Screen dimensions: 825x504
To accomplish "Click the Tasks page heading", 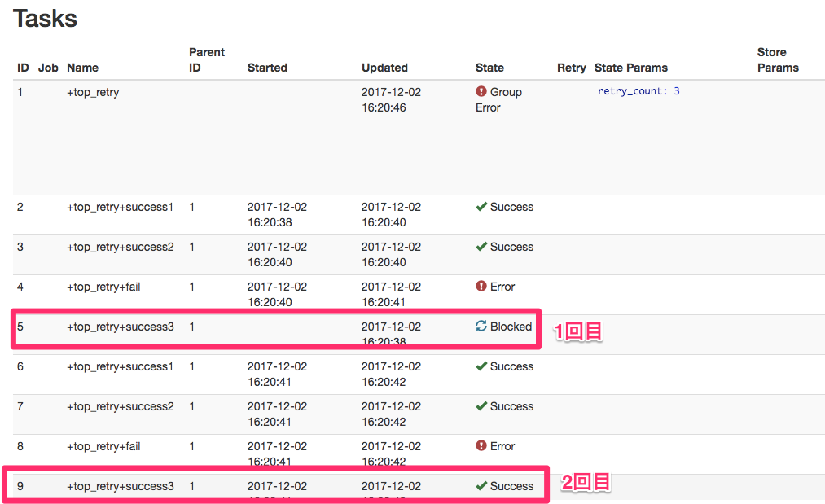I will (45, 19).
